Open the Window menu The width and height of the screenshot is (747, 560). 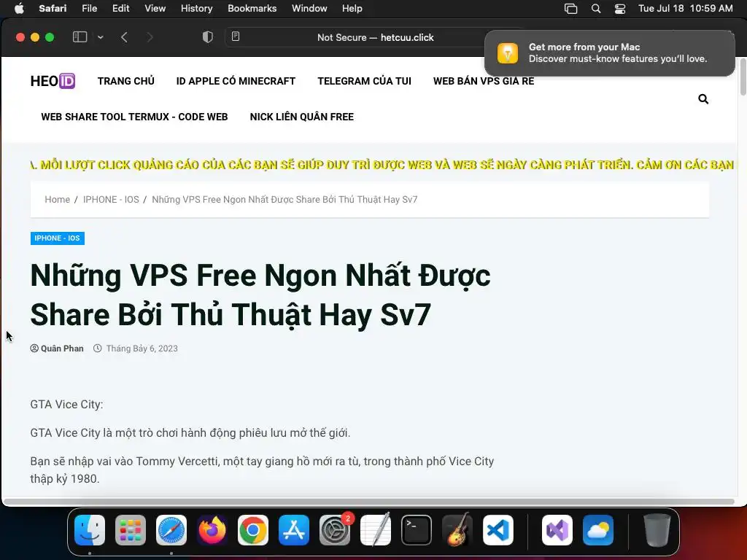click(x=309, y=9)
